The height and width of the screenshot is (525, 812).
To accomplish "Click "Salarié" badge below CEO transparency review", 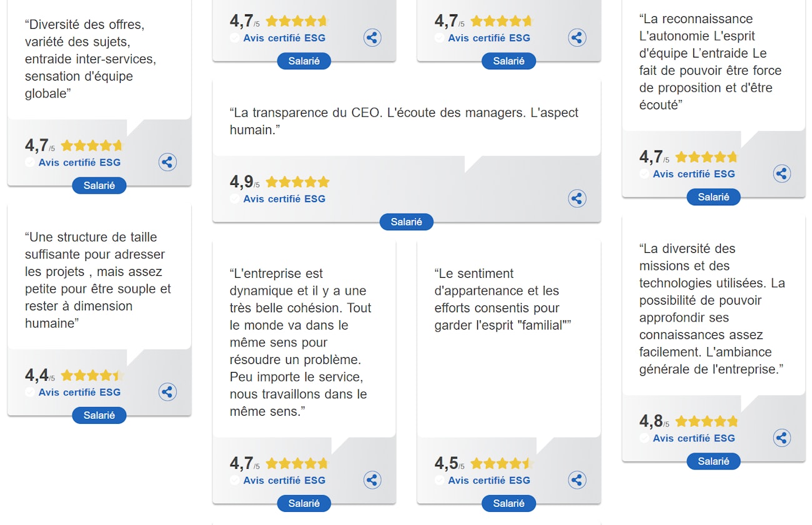I will [407, 222].
